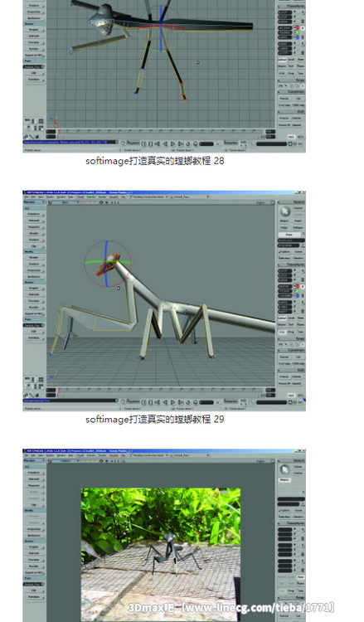Click Refresh button in figure 29
Screen dimensions: 364x622
(36, 294)
